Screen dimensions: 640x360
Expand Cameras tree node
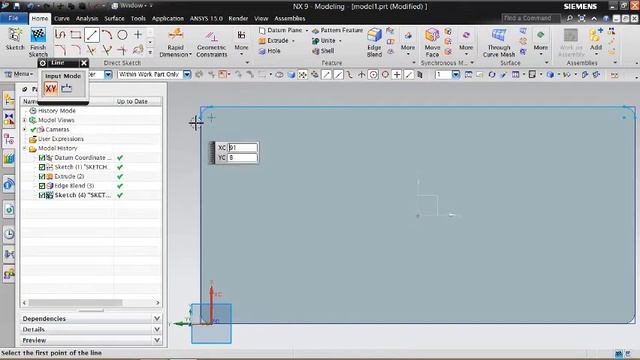pyautogui.click(x=24, y=129)
